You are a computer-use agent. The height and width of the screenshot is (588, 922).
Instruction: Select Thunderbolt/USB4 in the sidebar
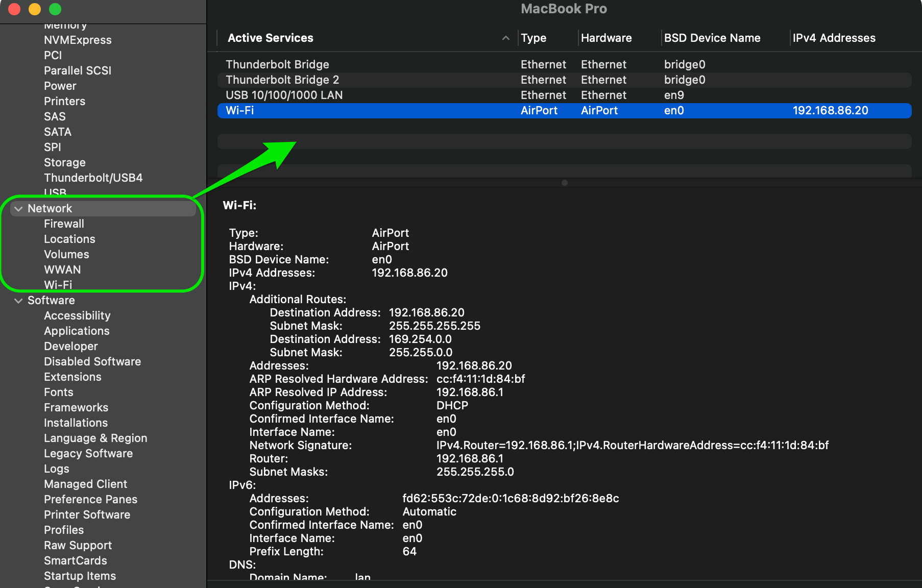point(93,178)
